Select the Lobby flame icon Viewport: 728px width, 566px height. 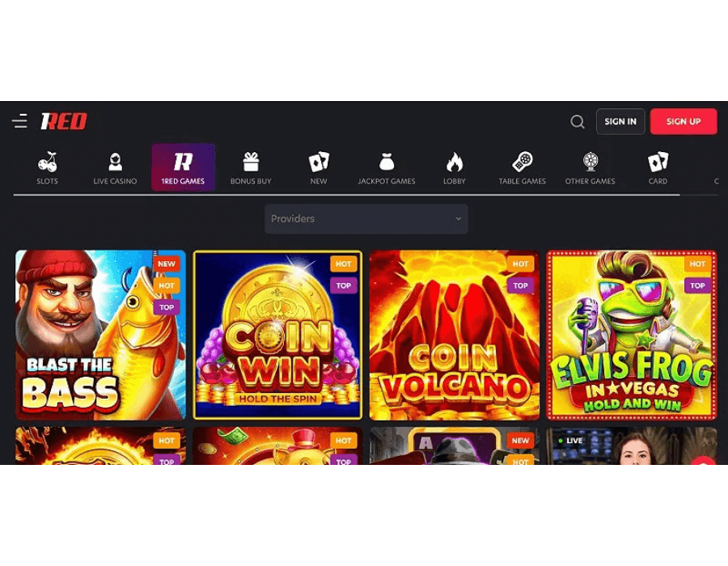[455, 161]
